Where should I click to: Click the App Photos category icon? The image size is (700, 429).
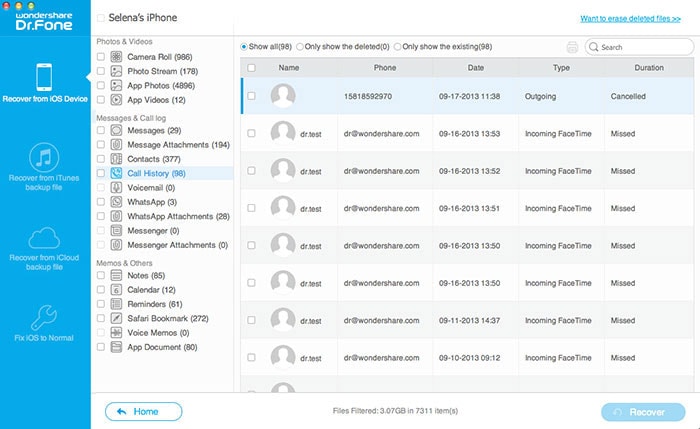pyautogui.click(x=116, y=85)
